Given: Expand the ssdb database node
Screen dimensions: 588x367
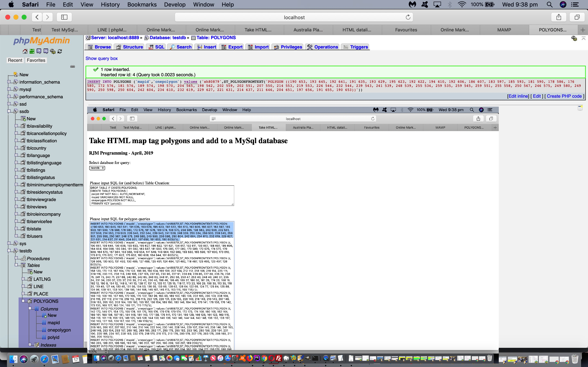Looking at the screenshot, I should point(9,111).
